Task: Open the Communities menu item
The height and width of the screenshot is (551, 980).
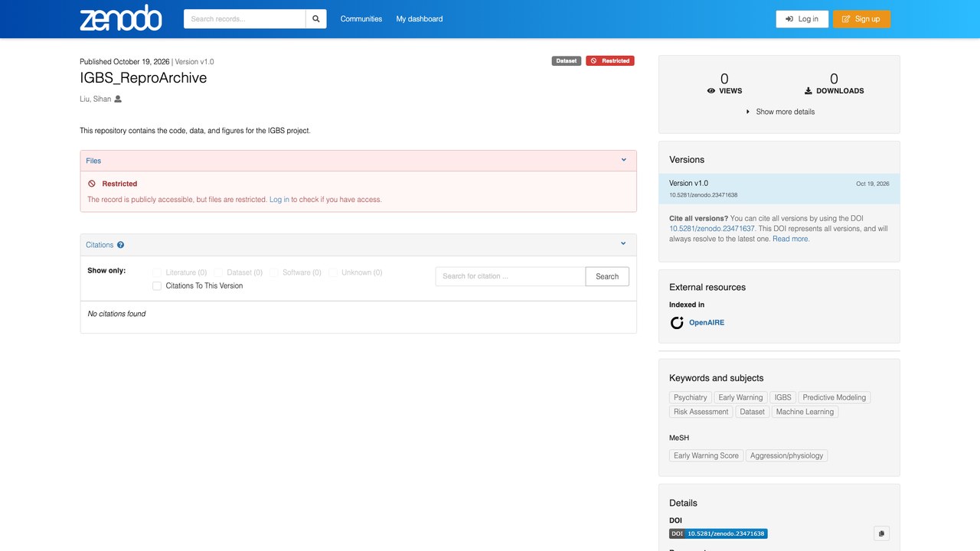Action: 361,19
